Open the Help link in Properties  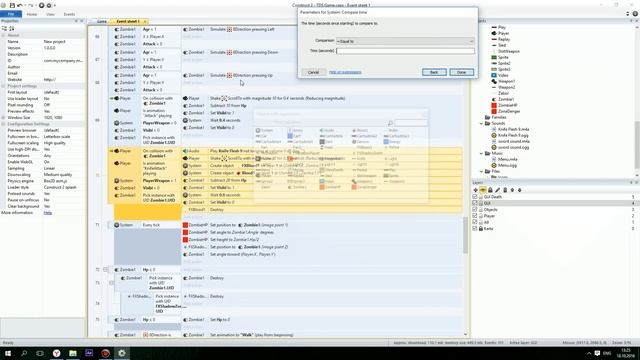click(x=48, y=213)
